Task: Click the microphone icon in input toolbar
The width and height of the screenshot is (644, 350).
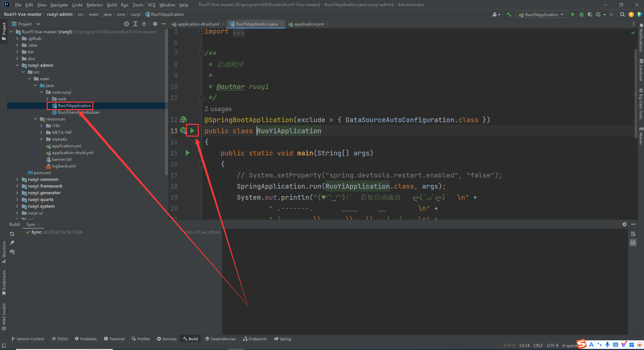Action: [x=607, y=345]
